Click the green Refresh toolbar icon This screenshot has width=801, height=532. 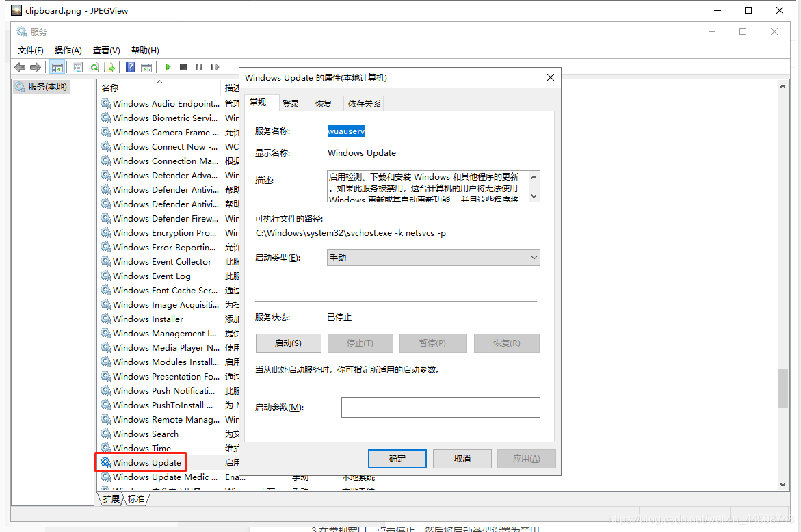coord(94,67)
